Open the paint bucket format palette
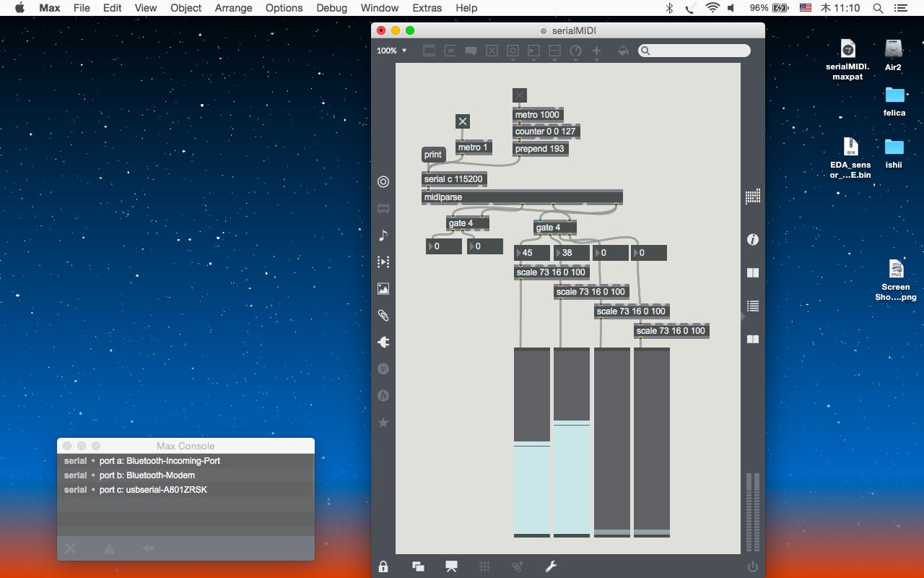 (x=623, y=51)
